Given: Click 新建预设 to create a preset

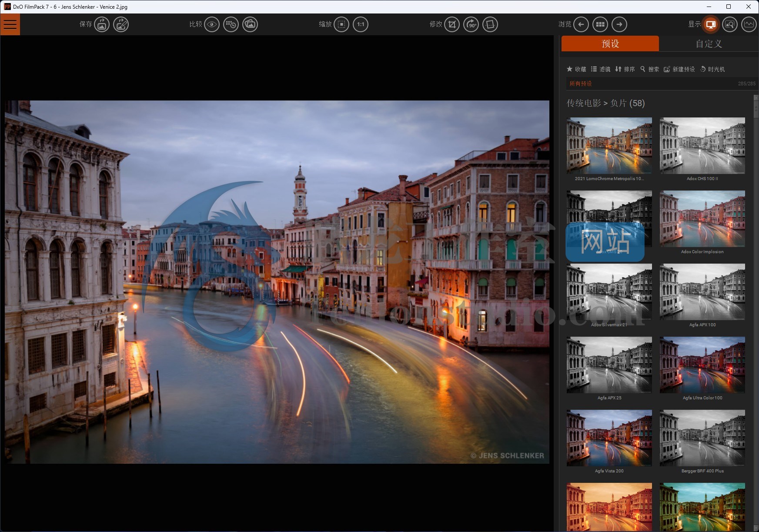Looking at the screenshot, I should [x=679, y=69].
